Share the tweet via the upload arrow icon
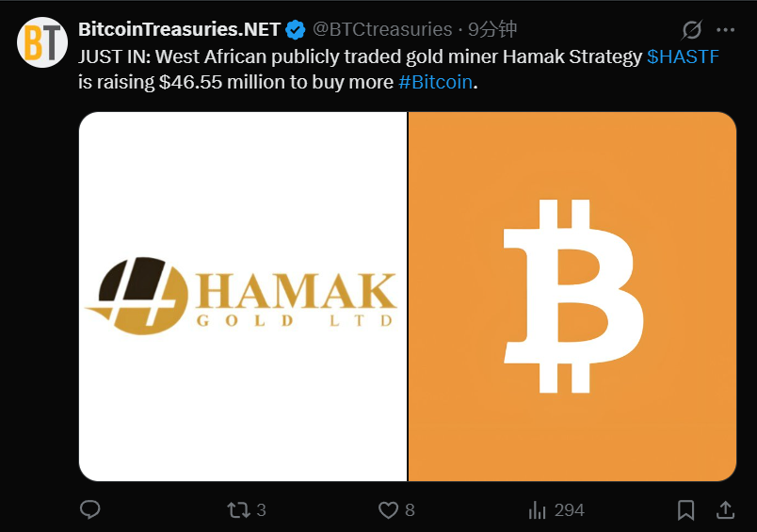Screen dimensions: 757x532 pyautogui.click(x=725, y=509)
